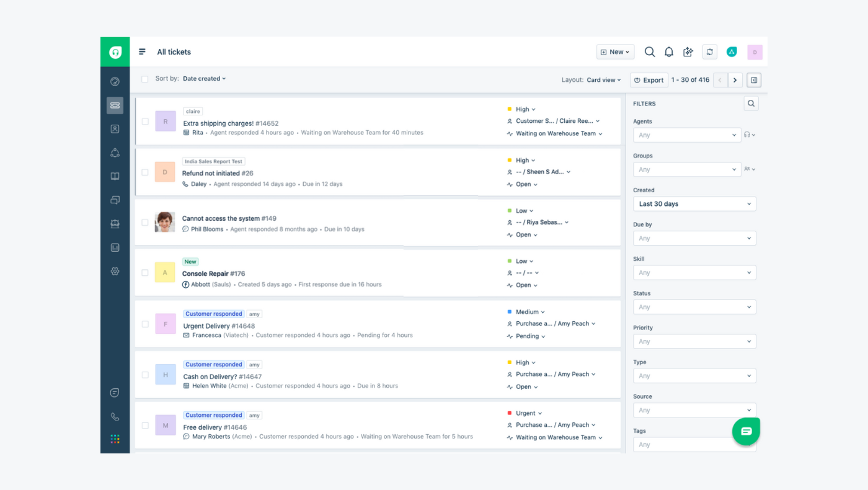Open ticket Extra shipping charges! #14652
The height and width of the screenshot is (490, 868).
click(x=231, y=123)
